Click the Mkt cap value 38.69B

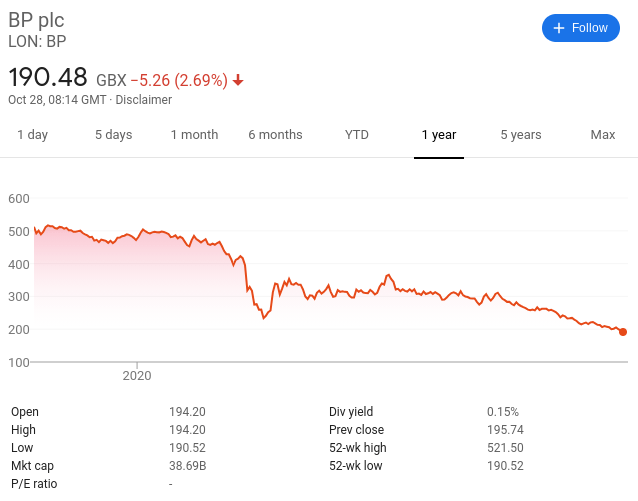click(x=188, y=466)
